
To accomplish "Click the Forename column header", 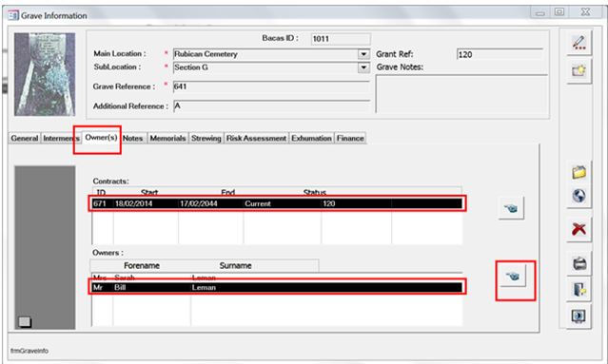I will (142, 266).
